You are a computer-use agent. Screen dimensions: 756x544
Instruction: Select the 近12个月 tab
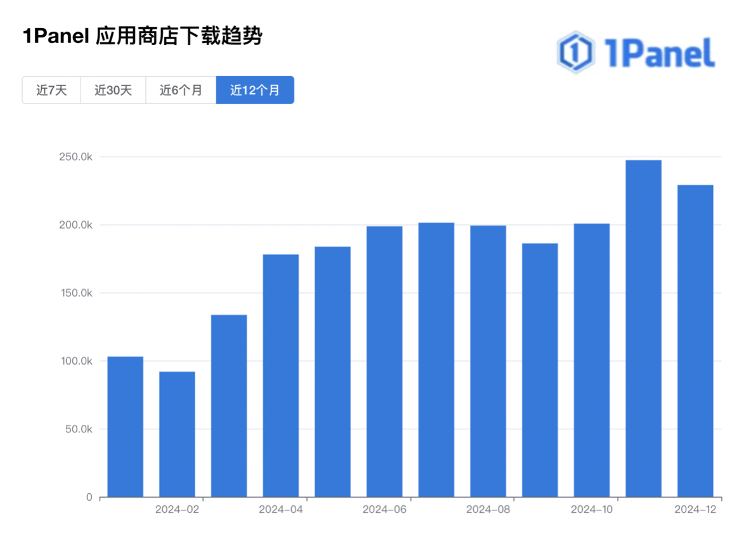tap(255, 90)
